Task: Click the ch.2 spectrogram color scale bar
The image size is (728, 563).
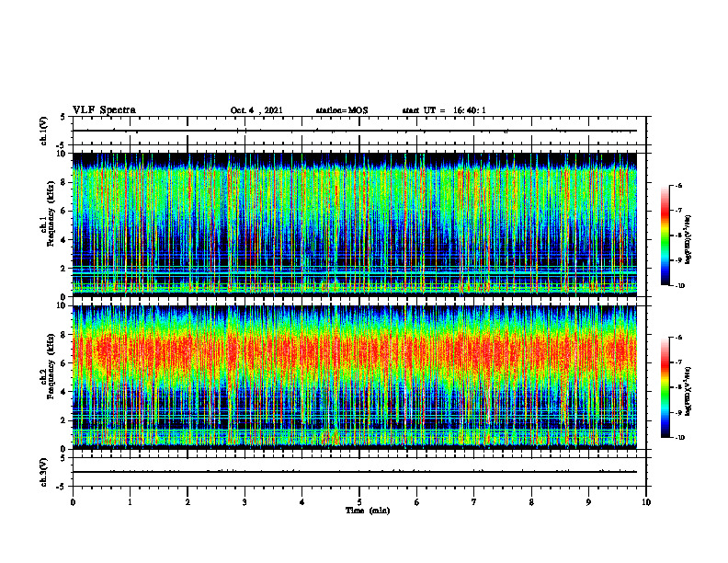Action: tap(665, 387)
